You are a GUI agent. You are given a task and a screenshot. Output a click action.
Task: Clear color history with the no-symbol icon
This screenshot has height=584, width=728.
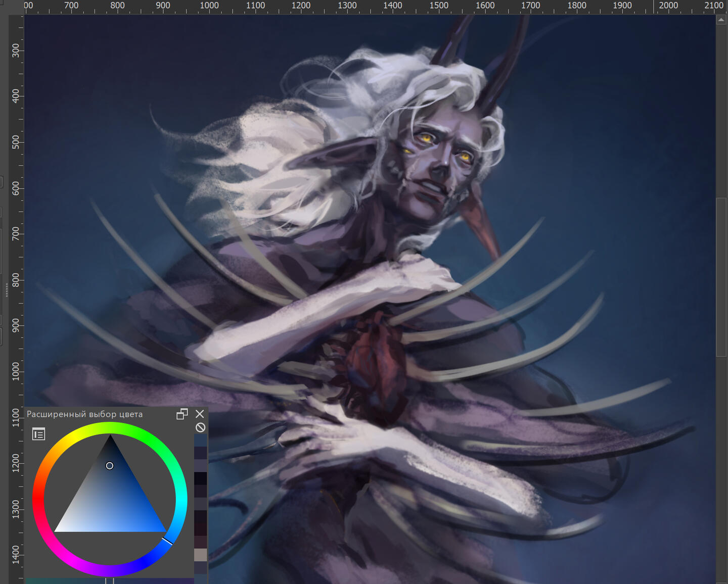tap(201, 428)
